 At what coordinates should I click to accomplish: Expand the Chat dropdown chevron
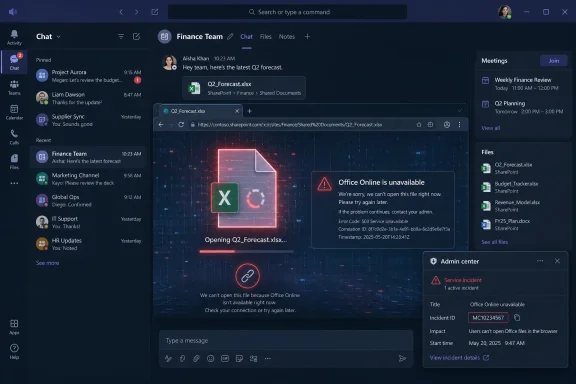(58, 37)
